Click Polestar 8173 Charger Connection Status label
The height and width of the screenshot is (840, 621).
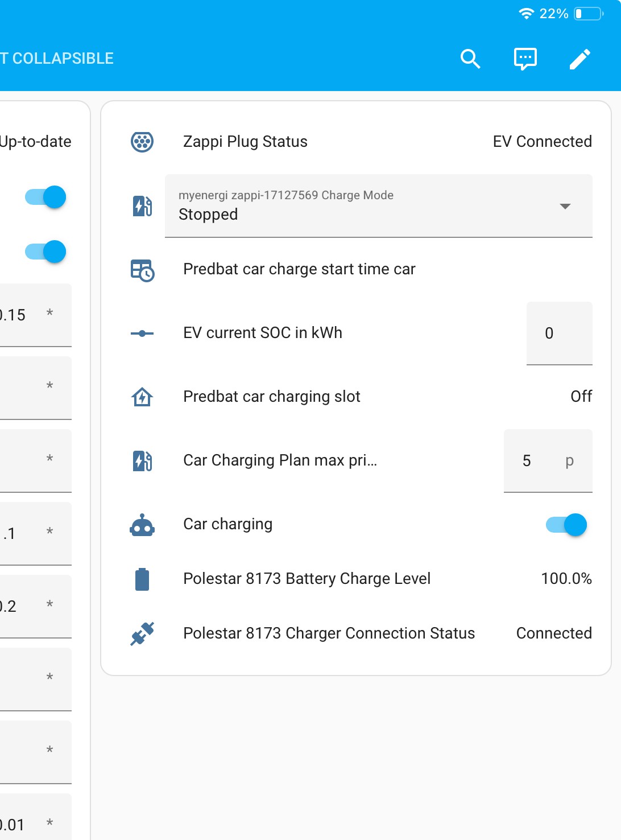[x=329, y=633]
